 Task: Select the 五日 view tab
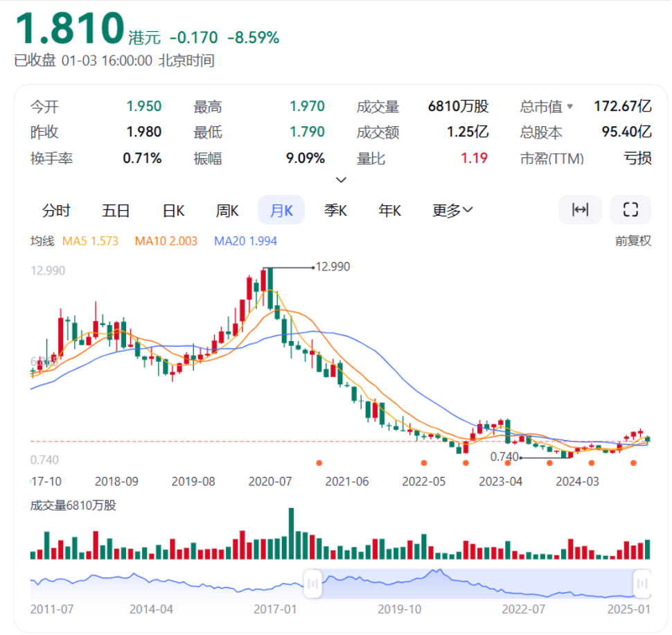pyautogui.click(x=116, y=211)
